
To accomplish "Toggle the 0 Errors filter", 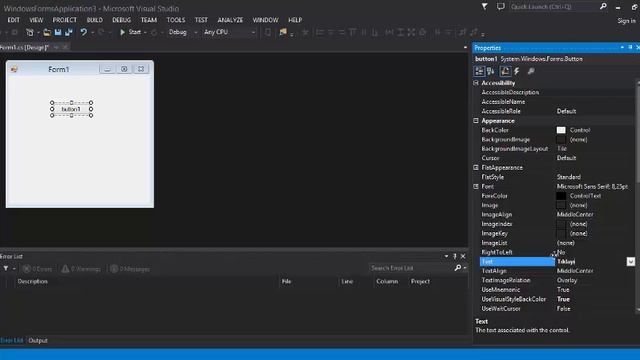I will (x=38, y=269).
